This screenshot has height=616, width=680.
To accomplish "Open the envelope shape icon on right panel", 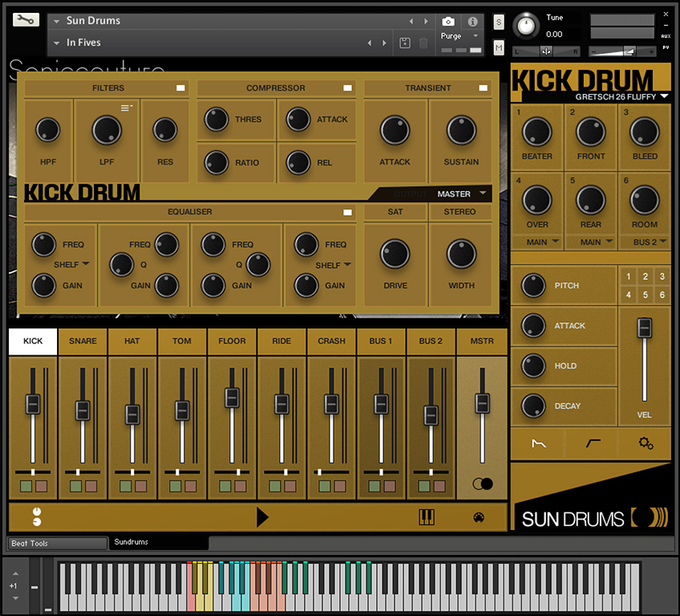I will pyautogui.click(x=539, y=444).
